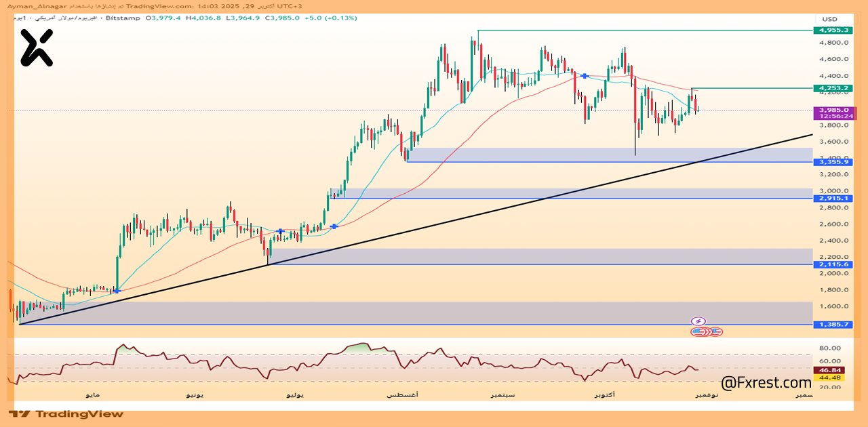Click the rightmost US flag economic event icon
Image resolution: width=868 pixels, height=427 pixels.
(x=717, y=331)
